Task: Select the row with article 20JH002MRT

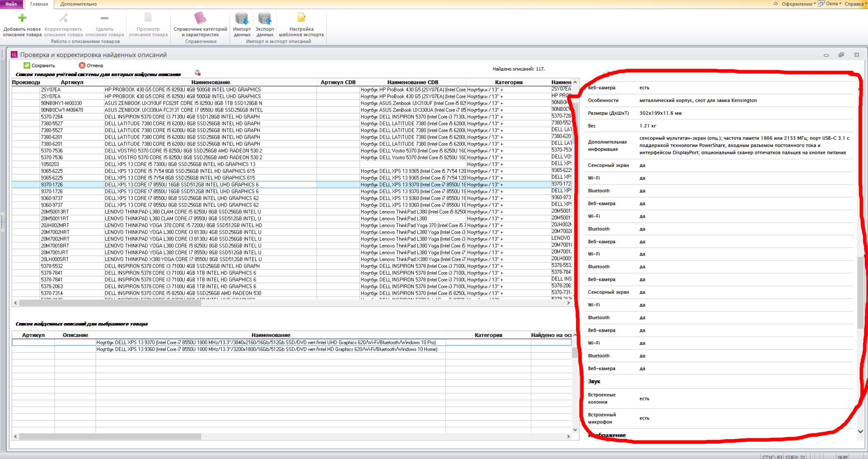Action: pyautogui.click(x=292, y=225)
